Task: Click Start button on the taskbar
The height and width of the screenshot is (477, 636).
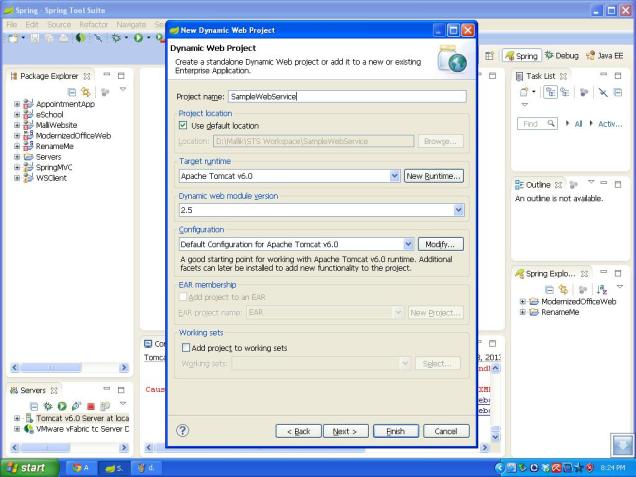Action: 29,468
